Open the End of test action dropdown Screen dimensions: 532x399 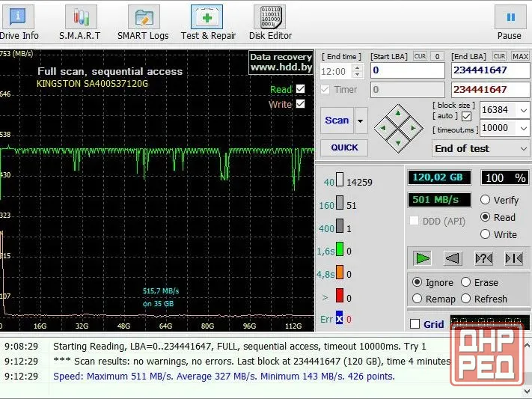point(524,149)
